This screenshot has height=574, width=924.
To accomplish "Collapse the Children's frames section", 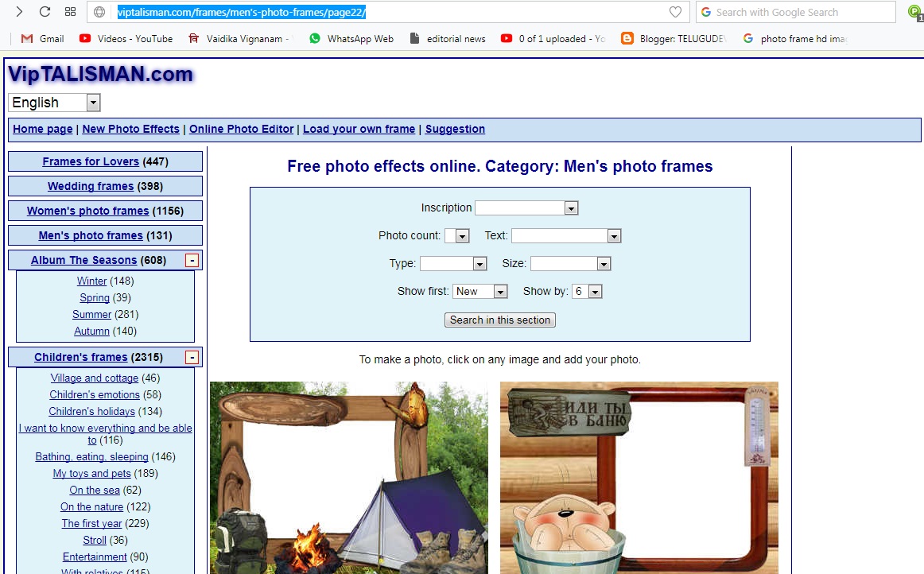I will coord(192,357).
